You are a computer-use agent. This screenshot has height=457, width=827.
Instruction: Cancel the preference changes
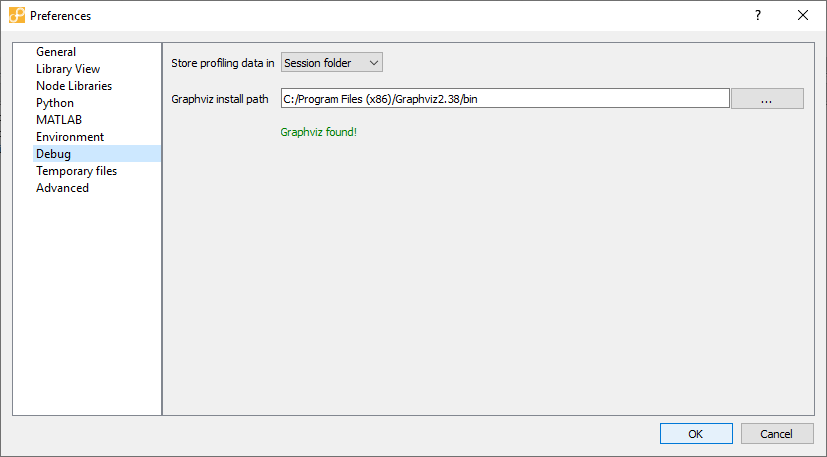[777, 434]
